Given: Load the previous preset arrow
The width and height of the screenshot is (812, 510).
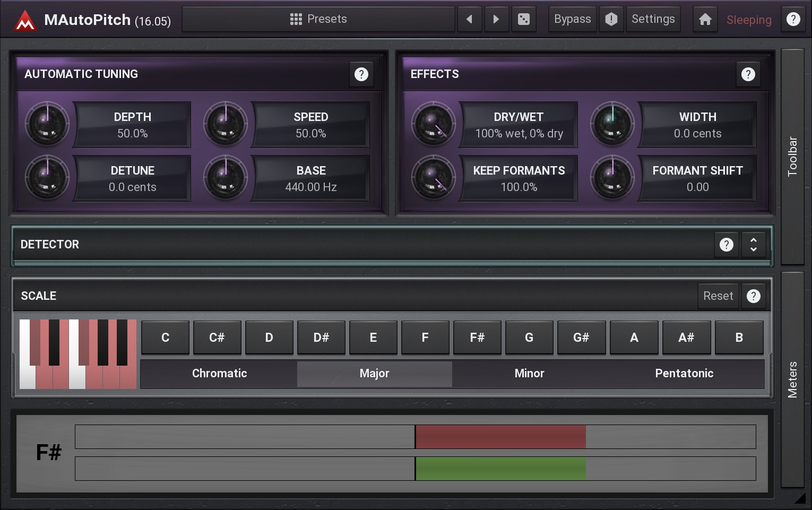Looking at the screenshot, I should click(469, 19).
